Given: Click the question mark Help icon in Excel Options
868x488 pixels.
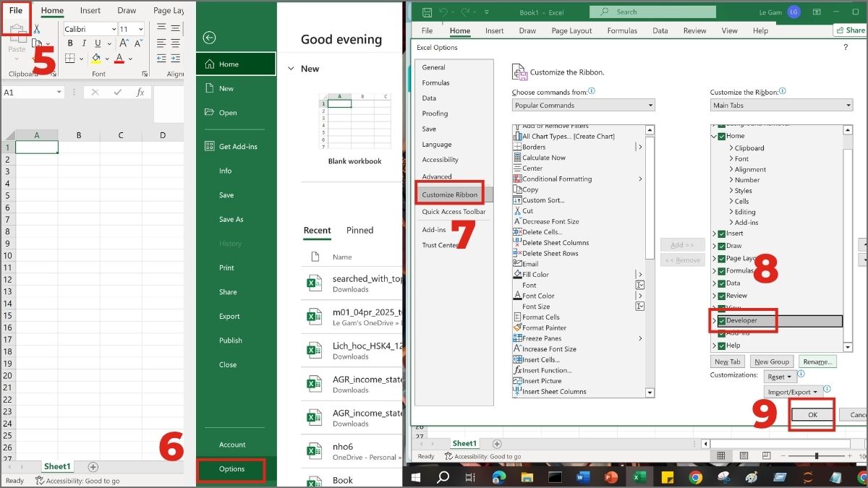Looking at the screenshot, I should pos(846,47).
